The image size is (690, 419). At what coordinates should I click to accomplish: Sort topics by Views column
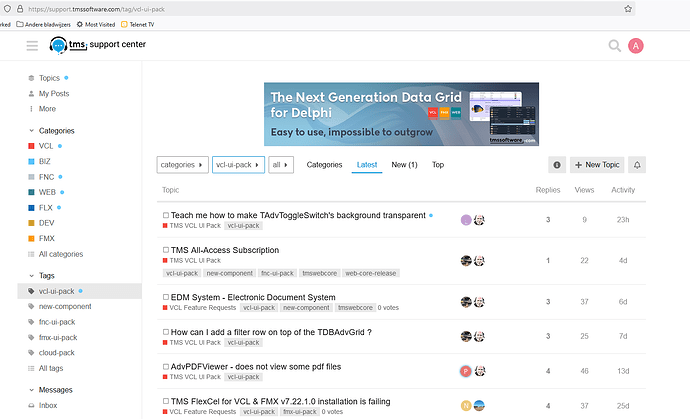click(x=584, y=190)
